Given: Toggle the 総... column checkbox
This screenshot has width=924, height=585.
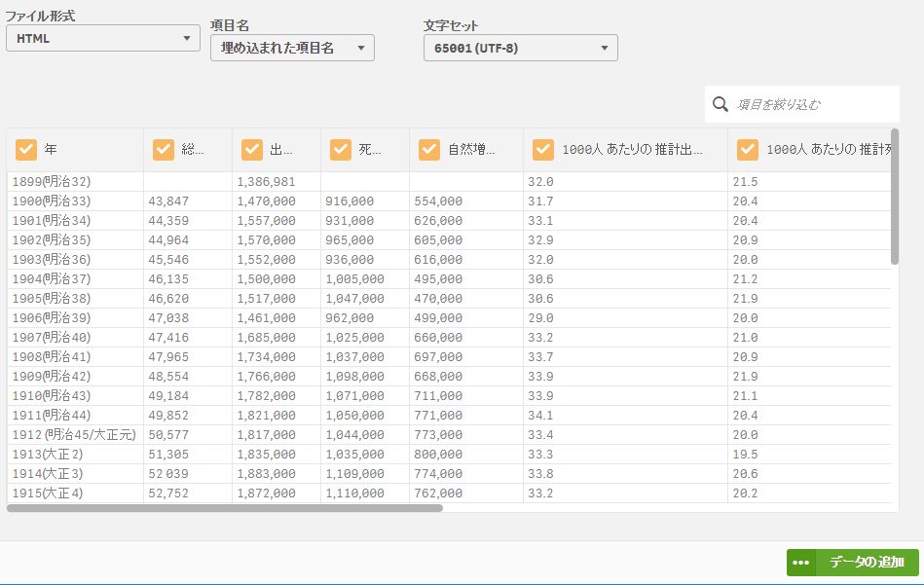Looking at the screenshot, I should coord(164,150).
